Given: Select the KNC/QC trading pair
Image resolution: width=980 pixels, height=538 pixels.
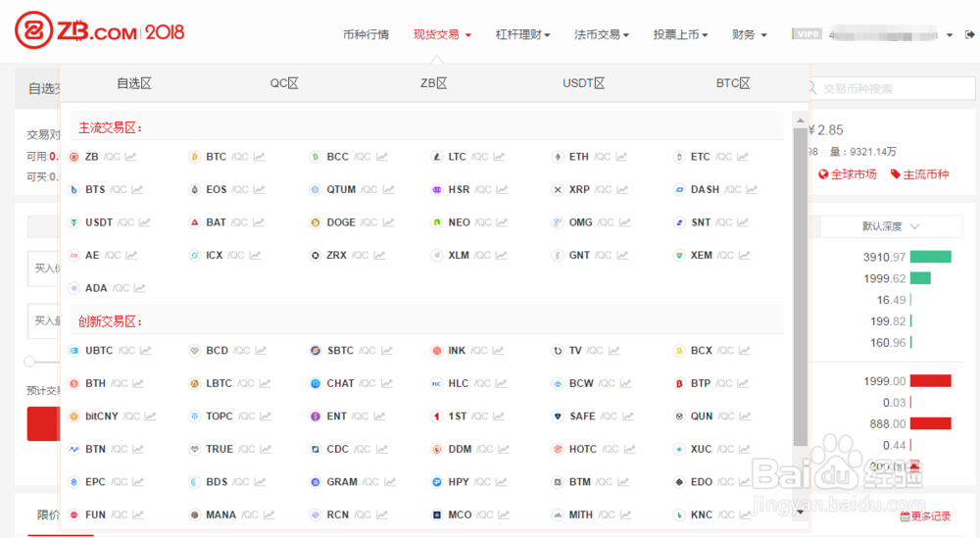Looking at the screenshot, I should pyautogui.click(x=713, y=514).
